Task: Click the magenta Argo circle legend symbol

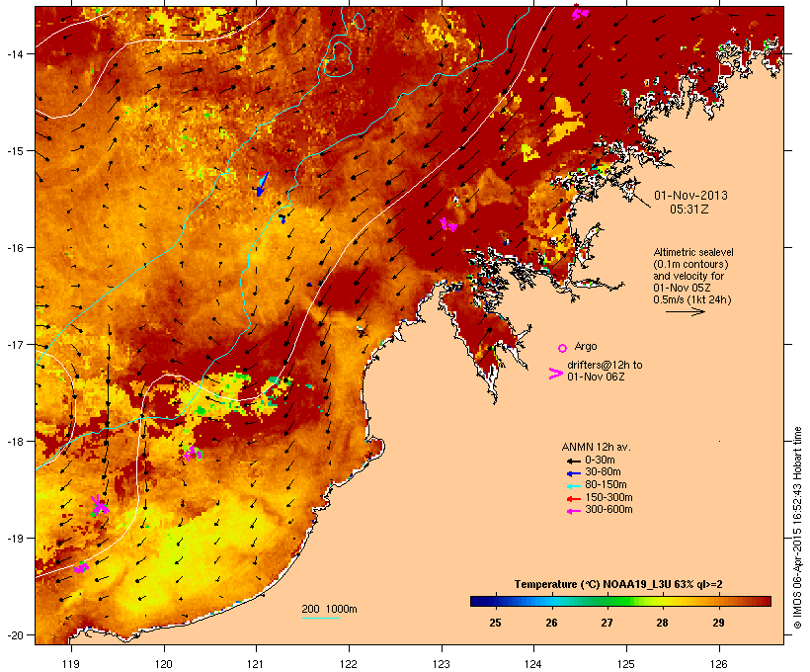Action: click(563, 348)
